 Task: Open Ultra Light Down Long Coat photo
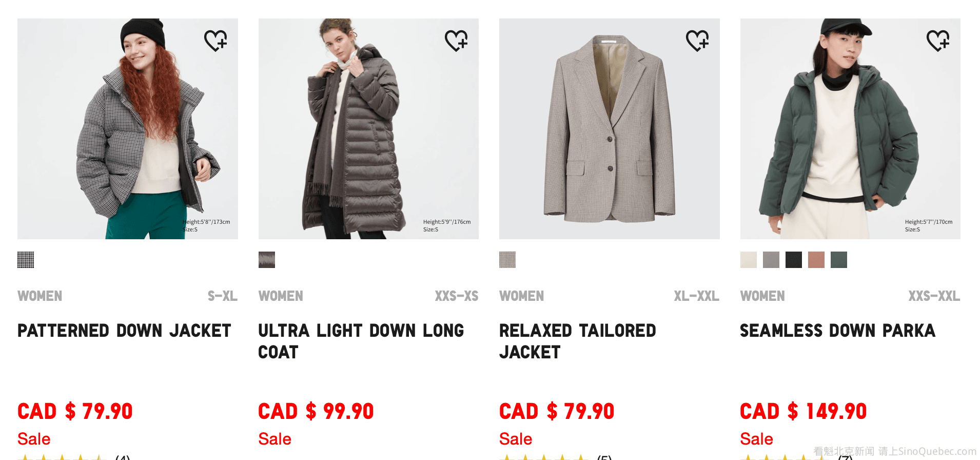pos(368,129)
